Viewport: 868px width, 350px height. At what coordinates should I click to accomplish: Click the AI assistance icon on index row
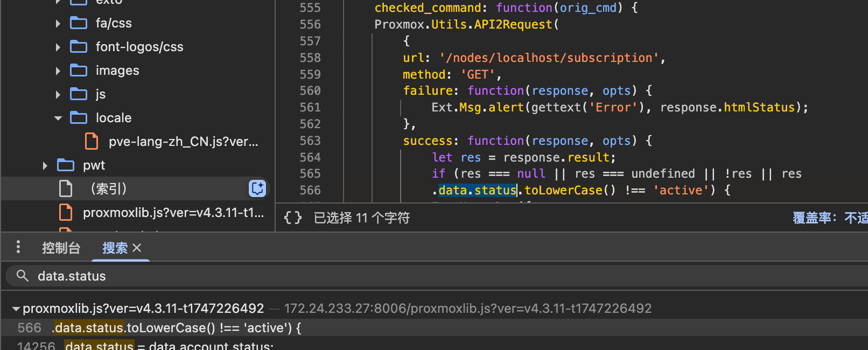pos(257,188)
